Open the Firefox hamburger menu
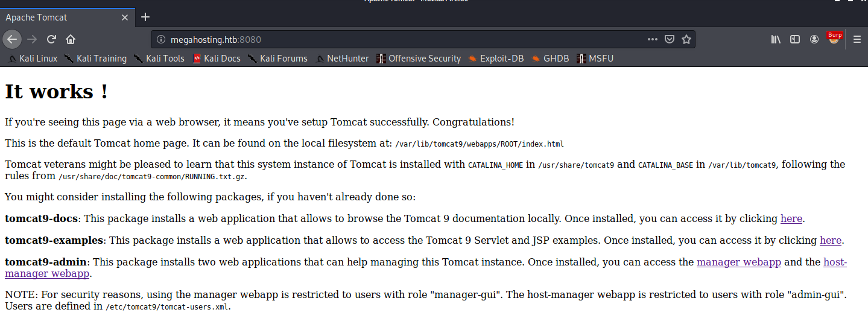This screenshot has width=868, height=324. point(857,39)
